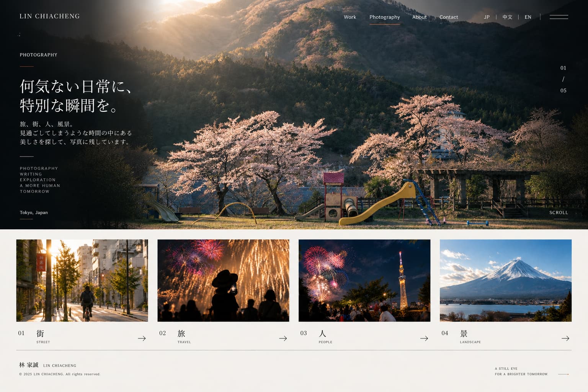Click the slide counter 01
Screen dimensions: 588x392
[x=563, y=68]
